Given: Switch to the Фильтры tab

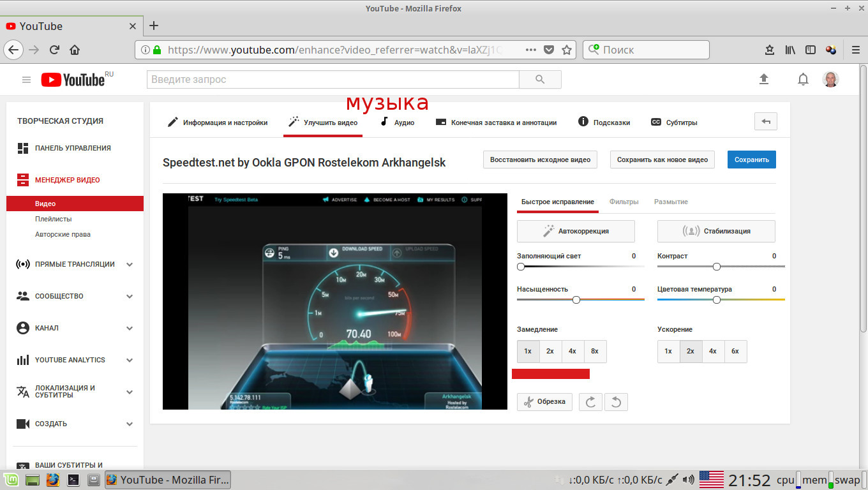Looking at the screenshot, I should coord(624,202).
